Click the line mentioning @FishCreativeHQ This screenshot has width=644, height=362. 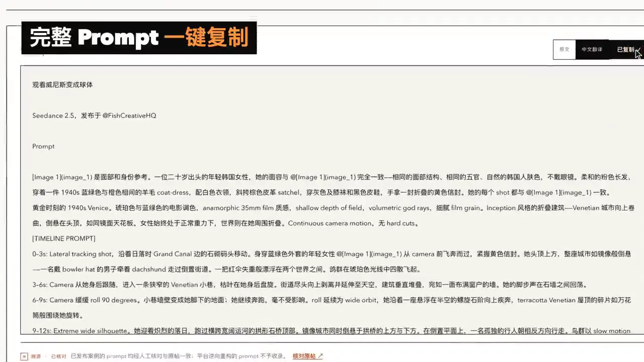[94, 116]
